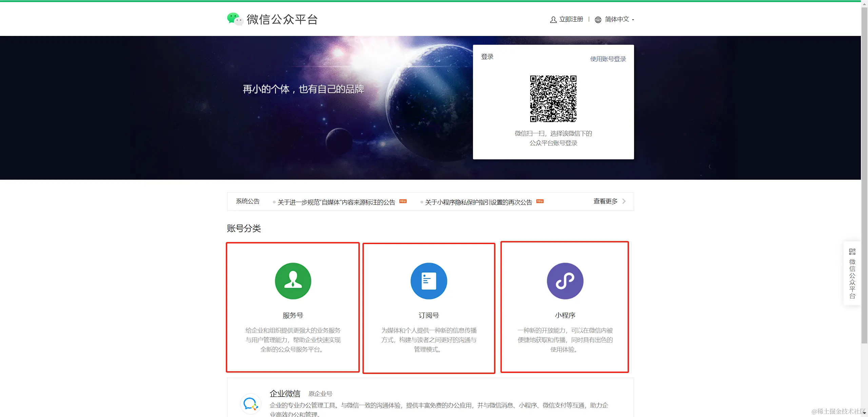Expand the 简体中文 language dropdown
The image size is (868, 417).
point(617,19)
